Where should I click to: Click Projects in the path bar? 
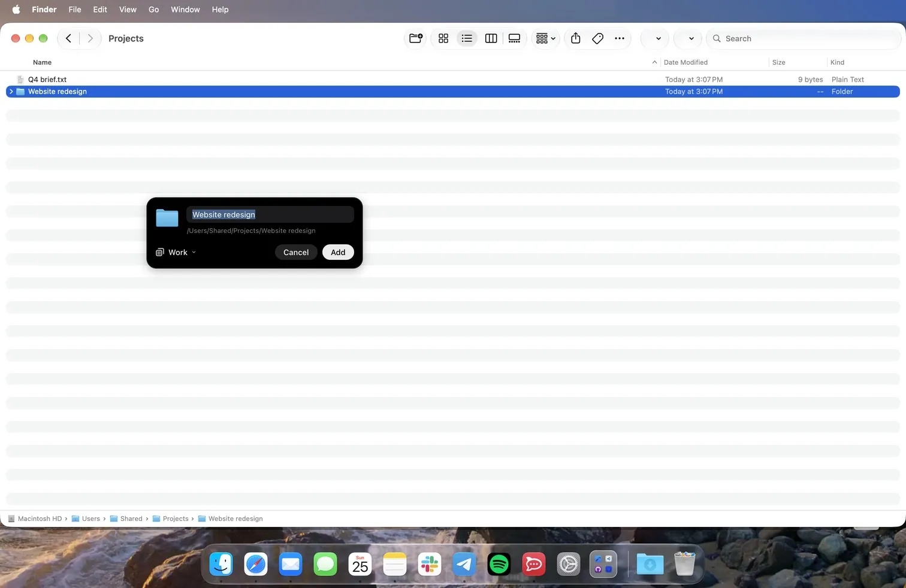[x=171, y=519]
